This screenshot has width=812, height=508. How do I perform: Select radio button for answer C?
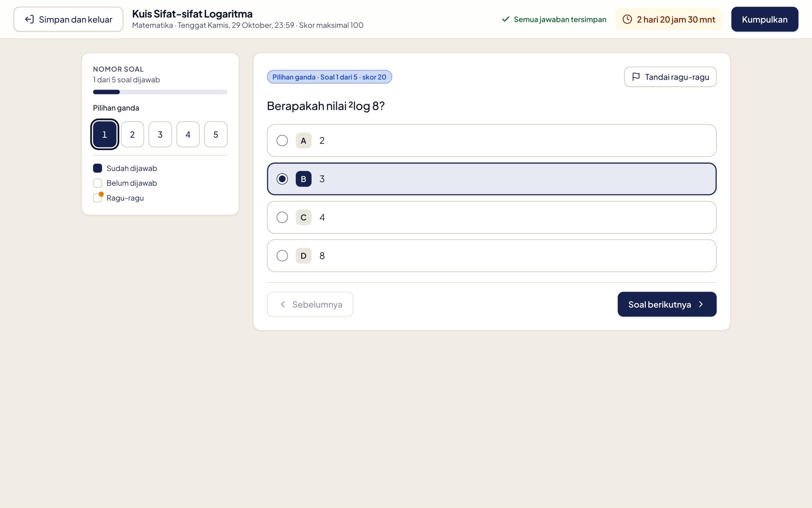282,217
